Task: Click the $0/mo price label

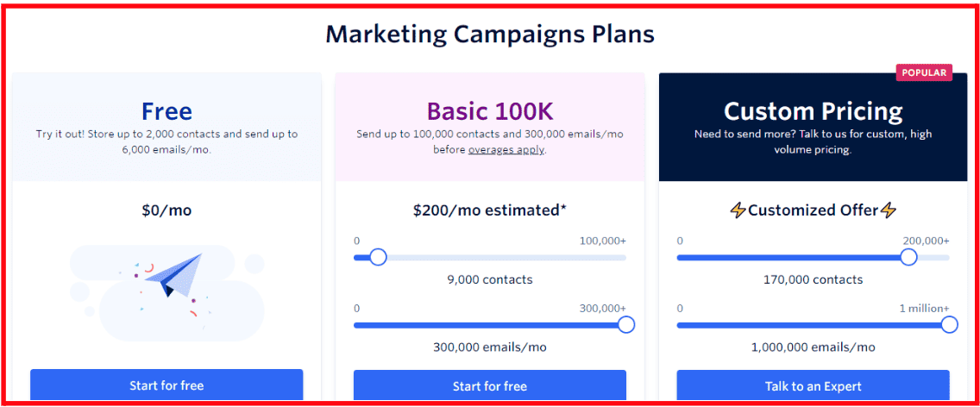Action: (x=166, y=210)
